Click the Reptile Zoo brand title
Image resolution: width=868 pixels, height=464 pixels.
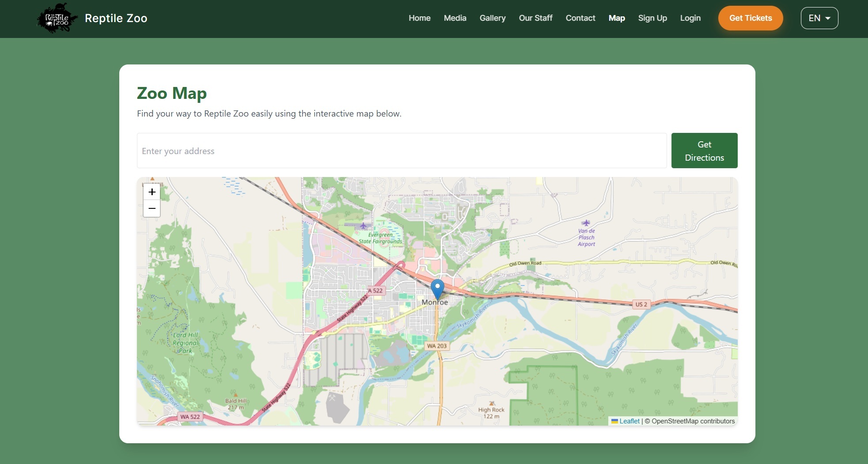tap(116, 18)
